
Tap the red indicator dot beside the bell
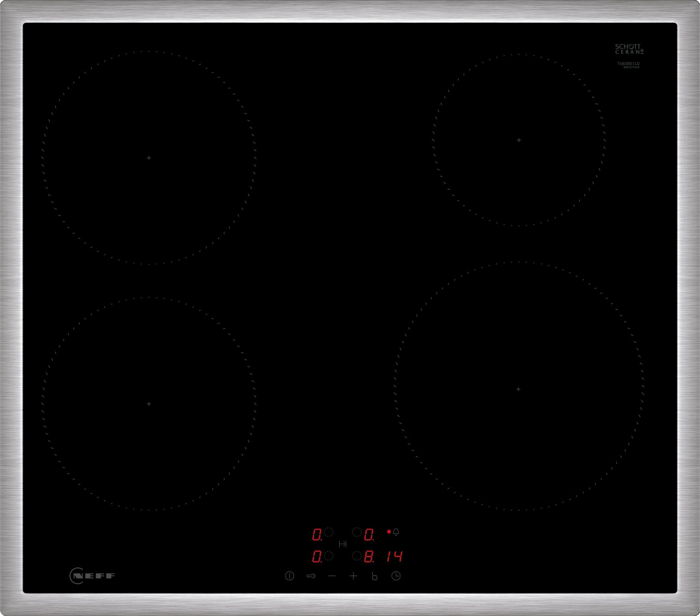tap(389, 531)
